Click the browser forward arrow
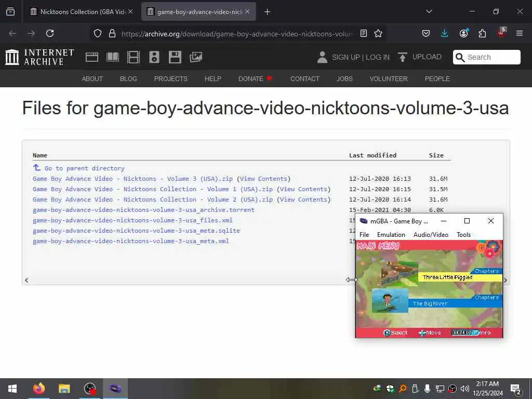The image size is (532, 399). (x=31, y=33)
